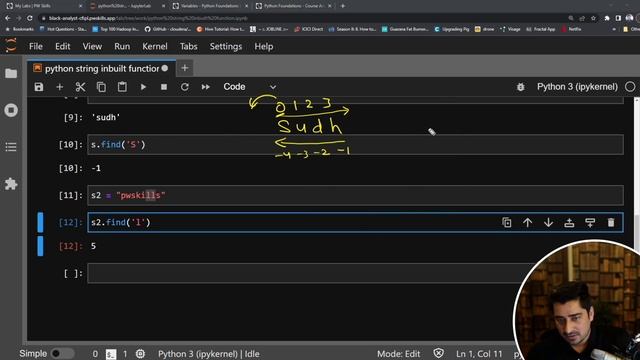Bookmark this page with the star icon
Screen dimensions: 640x360
(593, 18)
